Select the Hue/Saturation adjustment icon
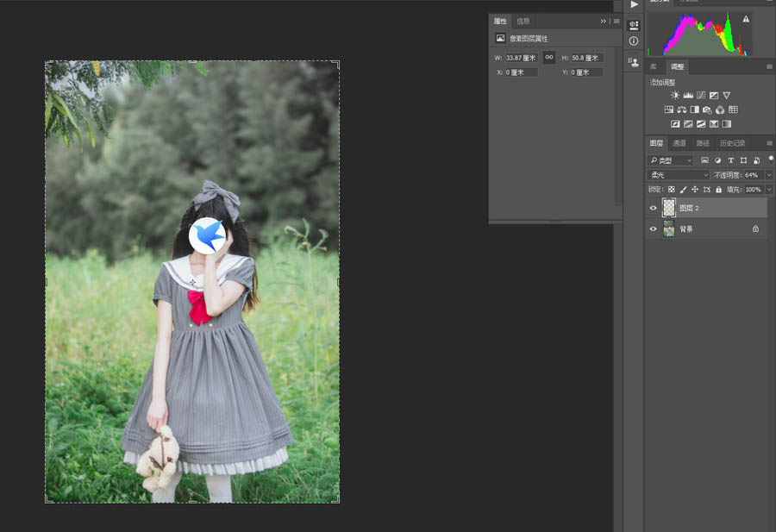 669,110
